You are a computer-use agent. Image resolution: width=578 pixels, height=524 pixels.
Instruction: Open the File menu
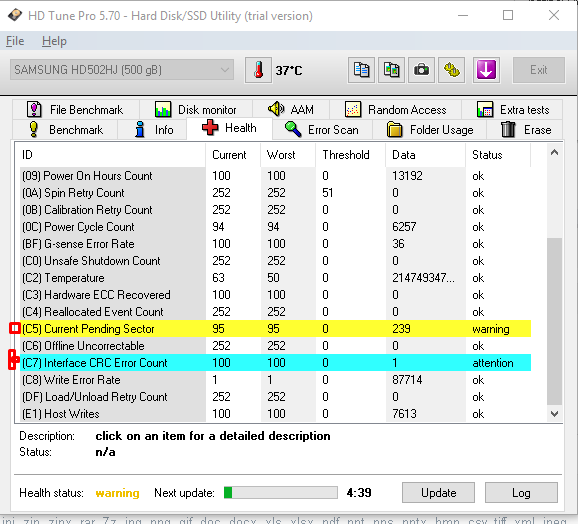point(15,41)
